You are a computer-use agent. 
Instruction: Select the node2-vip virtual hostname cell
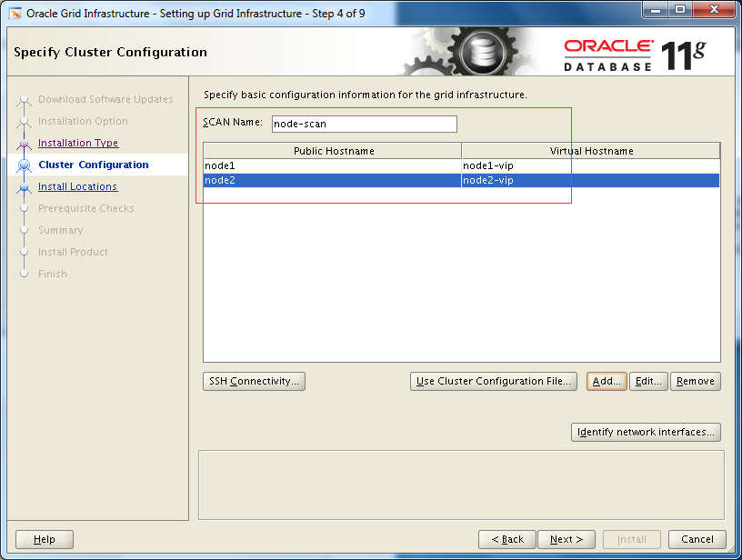click(x=590, y=180)
